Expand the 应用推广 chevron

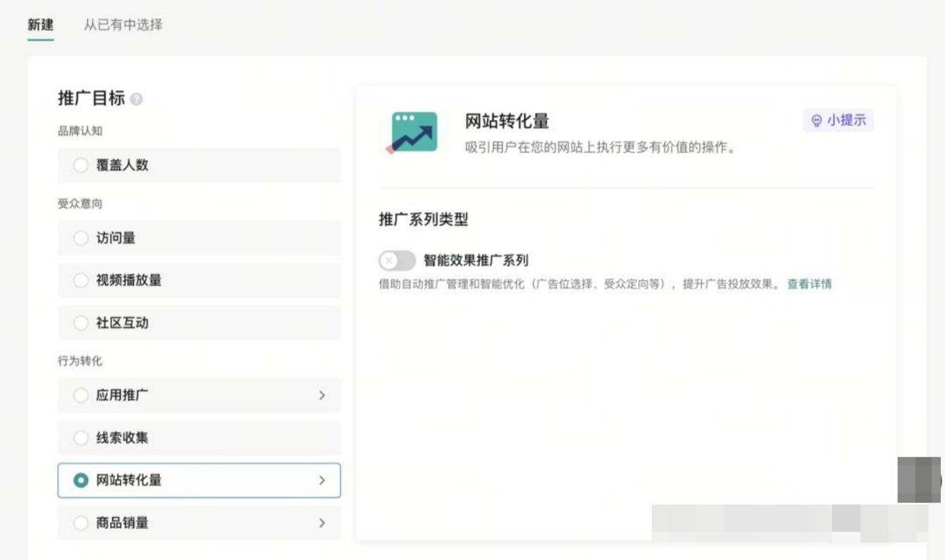(323, 395)
